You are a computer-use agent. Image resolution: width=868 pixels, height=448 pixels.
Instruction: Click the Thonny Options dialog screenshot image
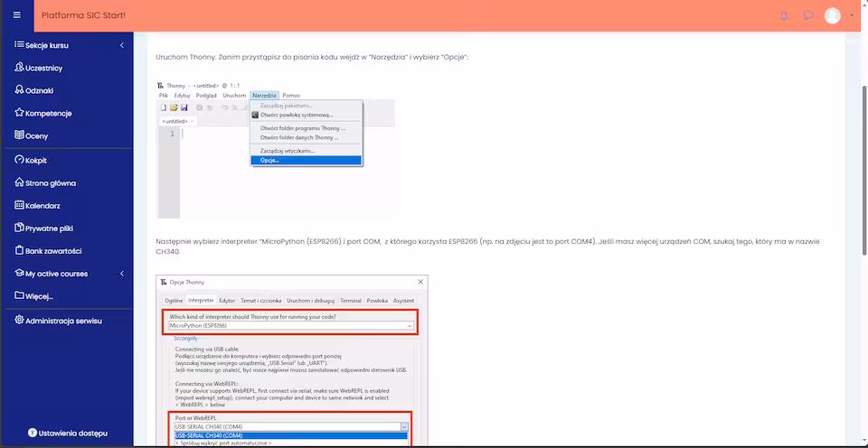click(291, 361)
